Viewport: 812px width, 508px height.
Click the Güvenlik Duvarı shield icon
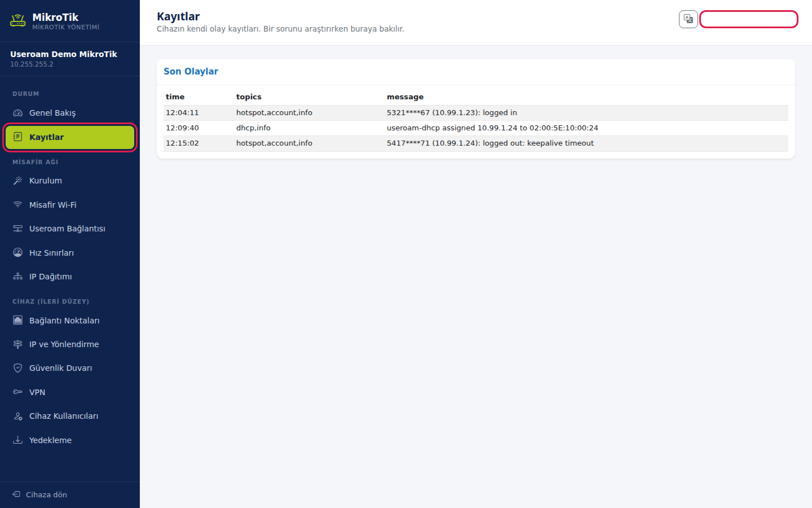pyautogui.click(x=18, y=368)
